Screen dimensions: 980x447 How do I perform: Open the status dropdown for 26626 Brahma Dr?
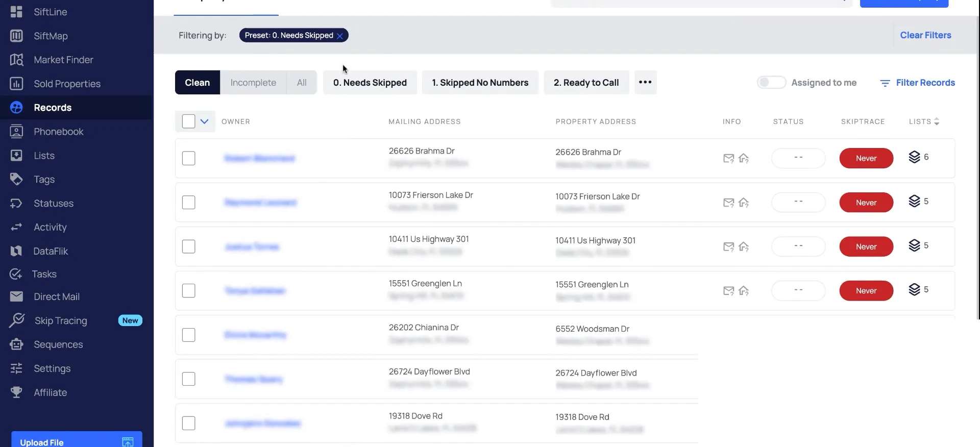coord(798,158)
